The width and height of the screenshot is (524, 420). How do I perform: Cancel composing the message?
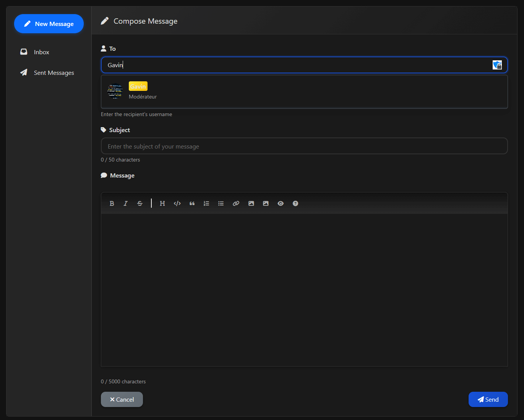[x=122, y=399]
